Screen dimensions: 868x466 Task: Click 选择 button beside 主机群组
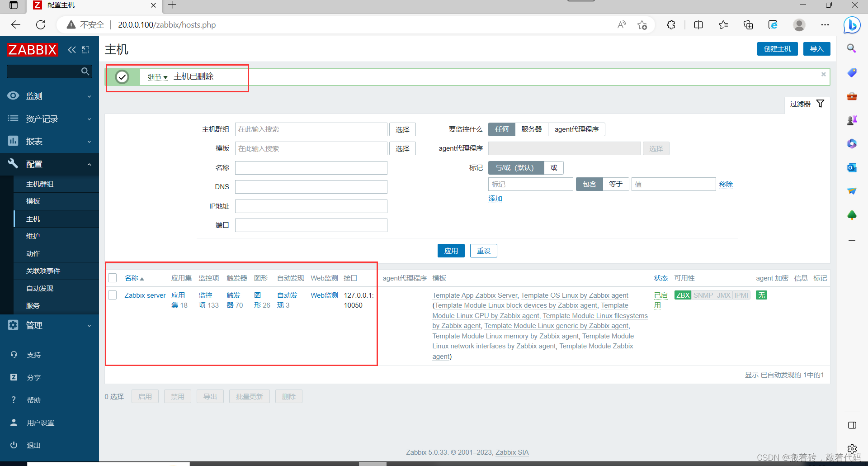click(402, 129)
